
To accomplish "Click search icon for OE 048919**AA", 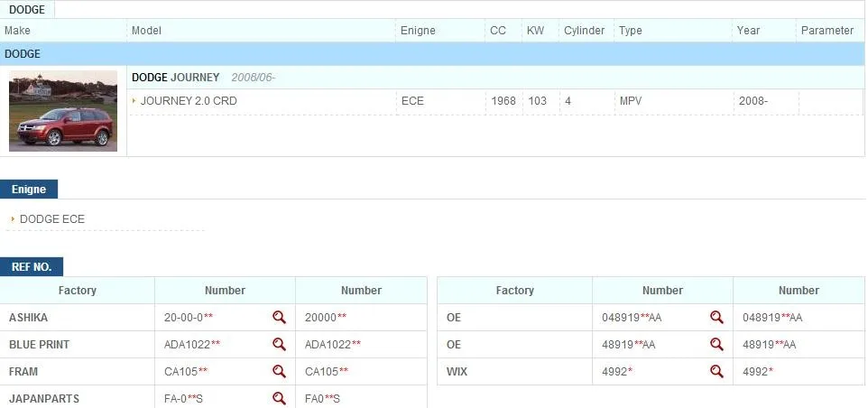I will 717,317.
